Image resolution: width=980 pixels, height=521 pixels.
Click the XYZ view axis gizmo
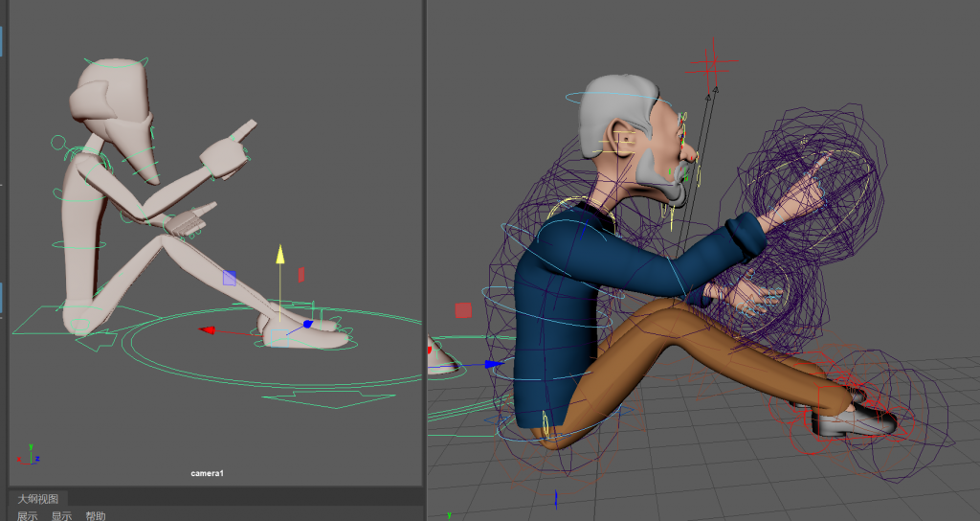(x=30, y=455)
